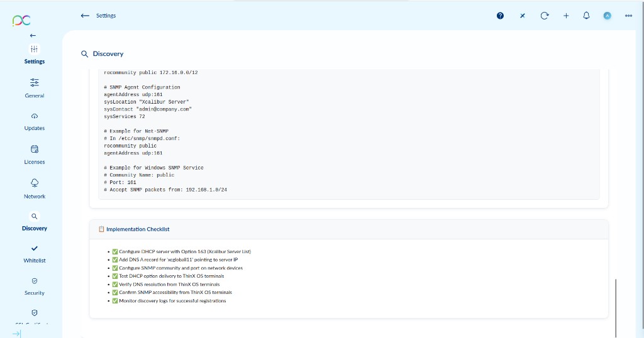
Task: Open the user avatar menu
Action: click(x=607, y=16)
